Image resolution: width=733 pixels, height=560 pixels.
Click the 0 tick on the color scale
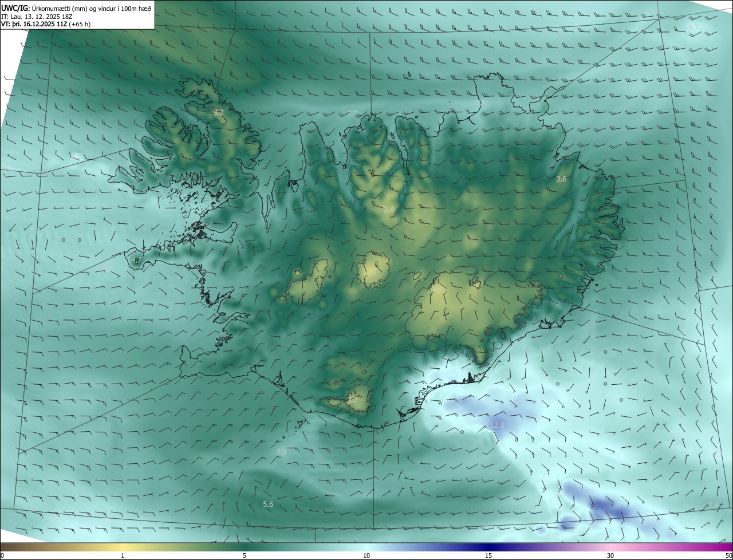coord(2,556)
